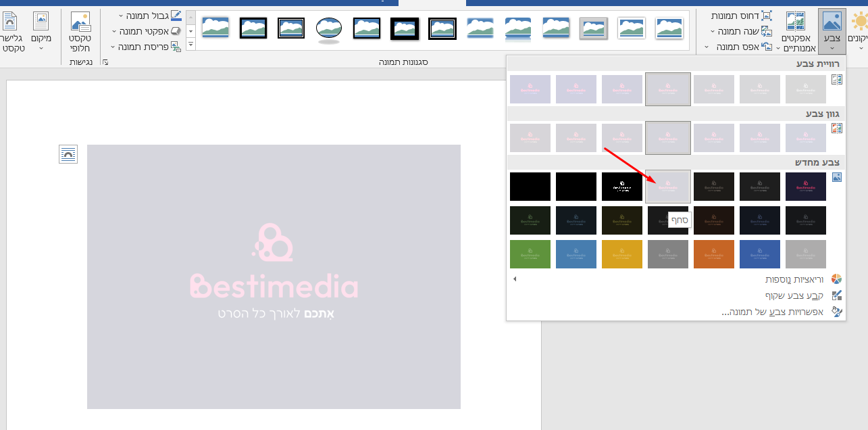The height and width of the screenshot is (430, 868).
Task: Apply the beveled matte white picture style
Action: pos(632,28)
